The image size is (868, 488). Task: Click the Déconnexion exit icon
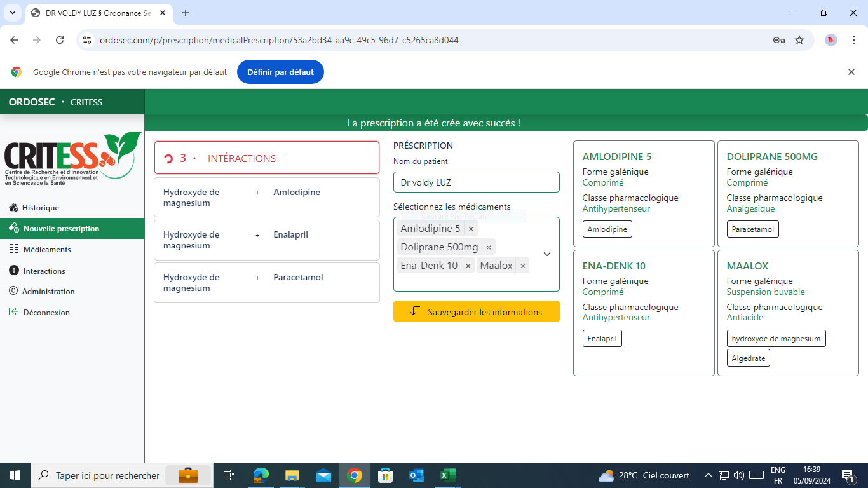tap(14, 312)
